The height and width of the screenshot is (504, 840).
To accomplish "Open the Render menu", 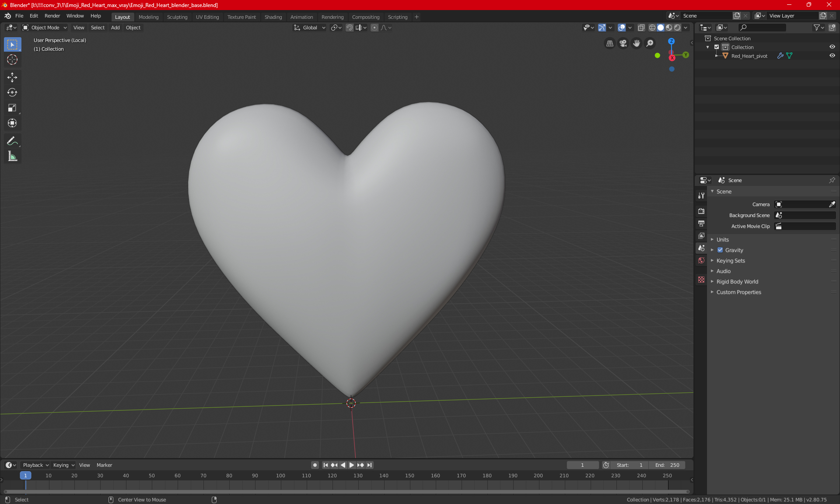I will click(x=52, y=16).
